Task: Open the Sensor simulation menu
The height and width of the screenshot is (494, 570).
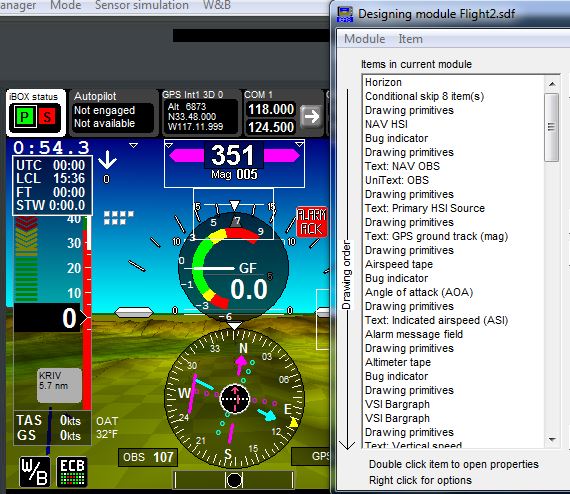Action: tap(142, 5)
